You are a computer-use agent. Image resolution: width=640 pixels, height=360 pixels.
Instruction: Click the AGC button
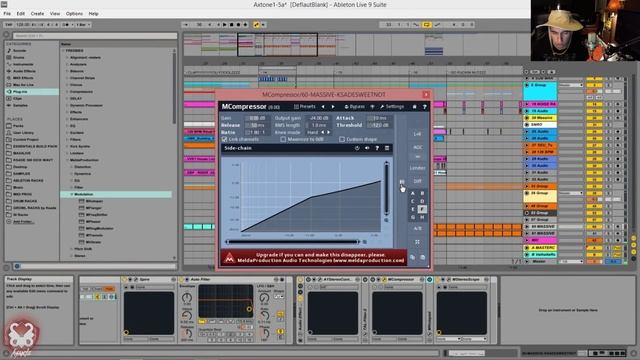click(417, 147)
